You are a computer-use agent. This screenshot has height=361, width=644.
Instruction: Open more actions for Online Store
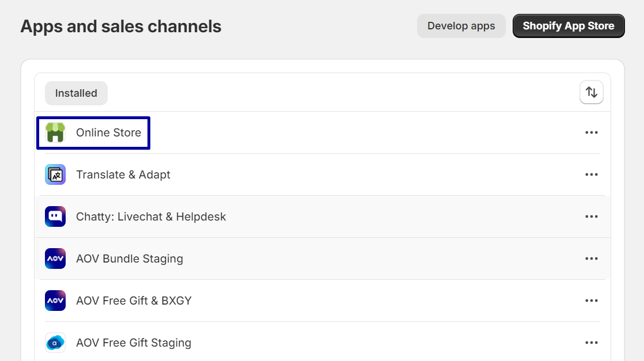(x=592, y=132)
